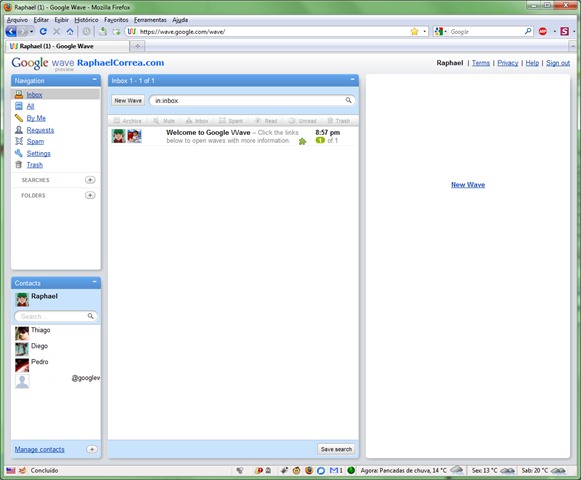This screenshot has height=480, width=581.
Task: Click Raphael's avatar in Contacts
Action: click(x=22, y=299)
